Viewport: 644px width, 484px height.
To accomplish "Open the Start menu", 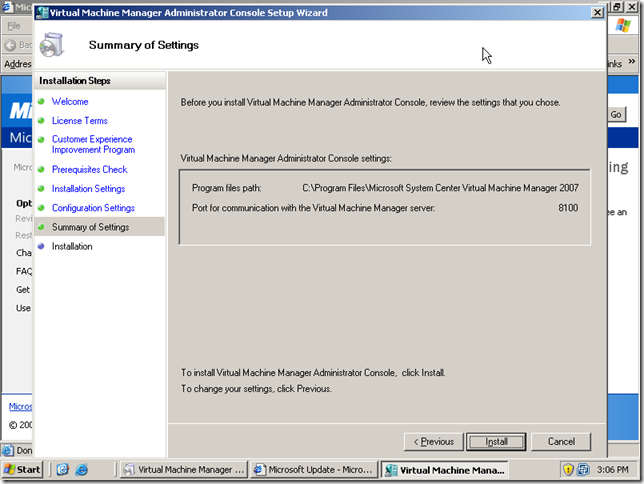I will coord(22,470).
